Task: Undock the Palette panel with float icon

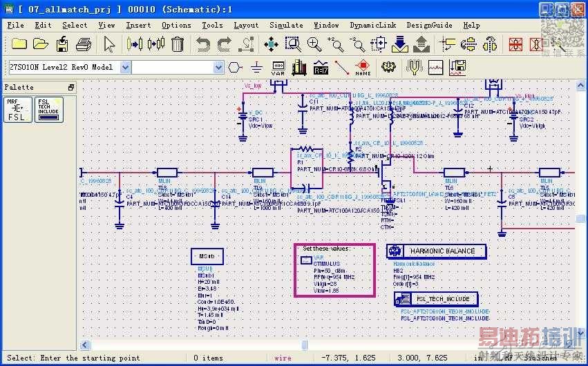Action: click(x=71, y=87)
